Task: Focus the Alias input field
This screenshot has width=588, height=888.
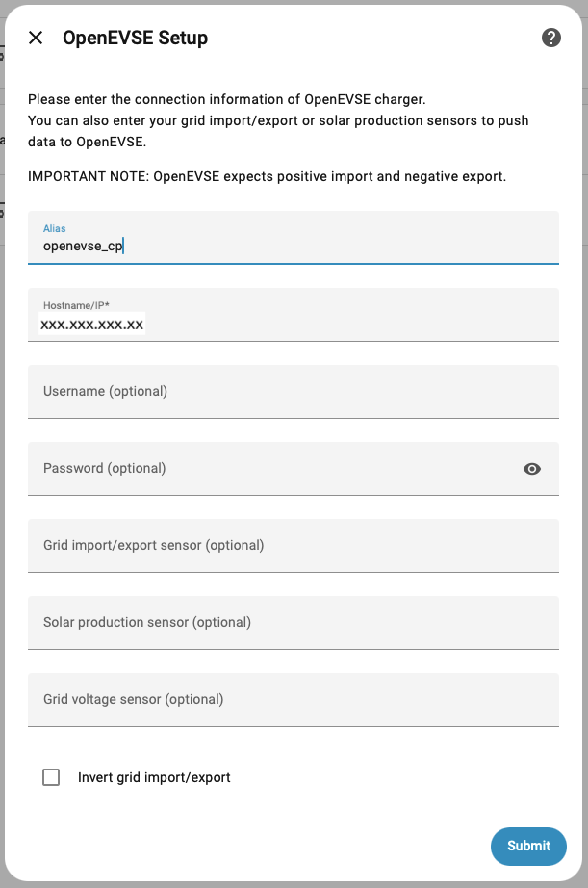Action: [x=294, y=246]
